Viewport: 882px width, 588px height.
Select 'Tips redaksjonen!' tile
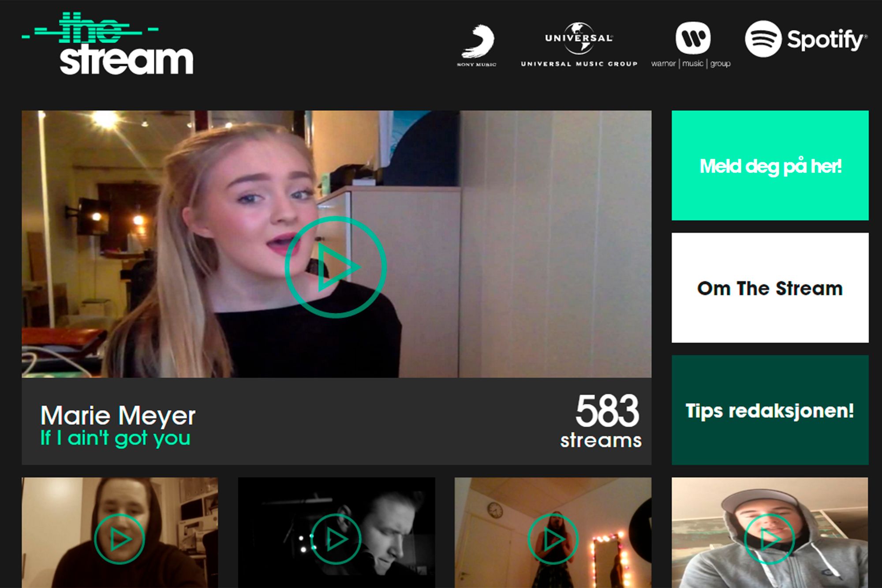pyautogui.click(x=770, y=410)
